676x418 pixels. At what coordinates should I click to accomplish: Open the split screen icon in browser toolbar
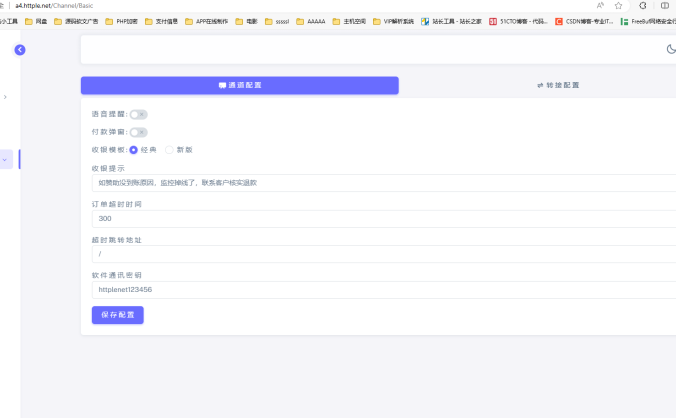[x=665, y=6]
